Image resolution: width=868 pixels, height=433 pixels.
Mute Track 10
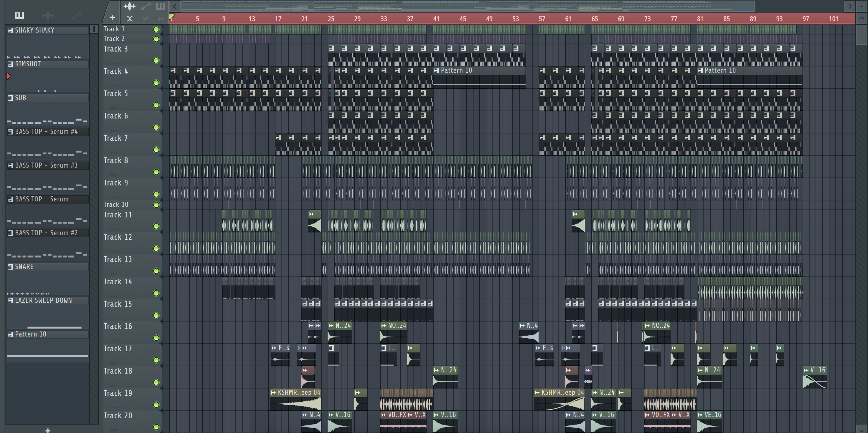(x=156, y=205)
